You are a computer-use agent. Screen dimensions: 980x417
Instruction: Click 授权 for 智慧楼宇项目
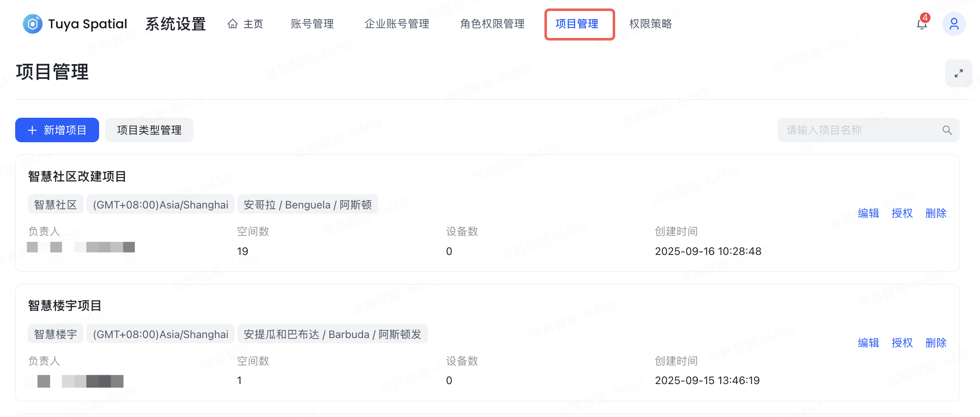[x=902, y=343]
